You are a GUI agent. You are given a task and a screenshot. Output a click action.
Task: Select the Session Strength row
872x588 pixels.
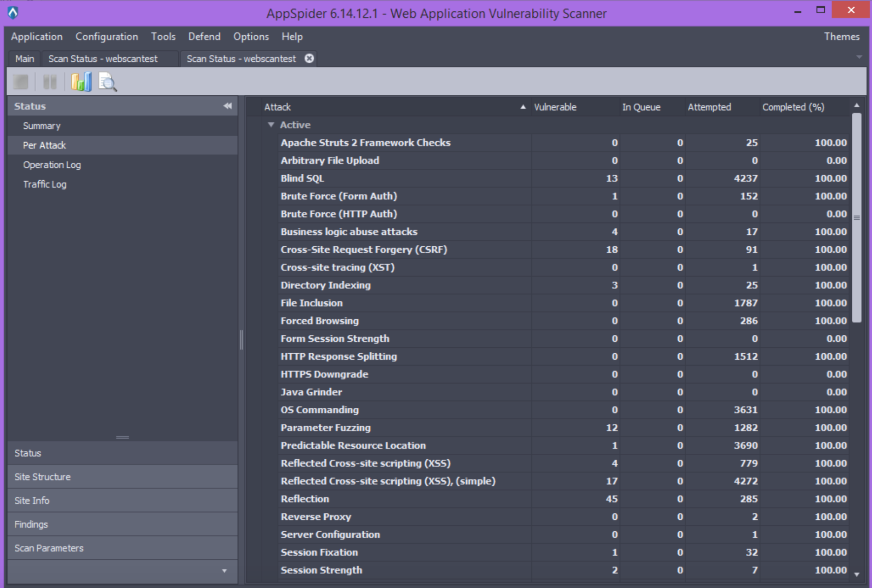click(x=564, y=570)
